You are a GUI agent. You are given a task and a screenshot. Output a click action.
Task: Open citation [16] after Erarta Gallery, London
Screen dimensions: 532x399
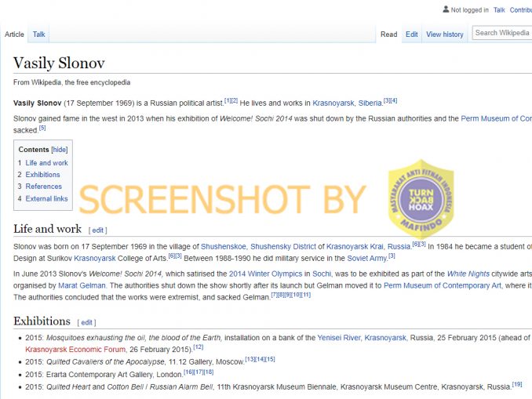188,372
